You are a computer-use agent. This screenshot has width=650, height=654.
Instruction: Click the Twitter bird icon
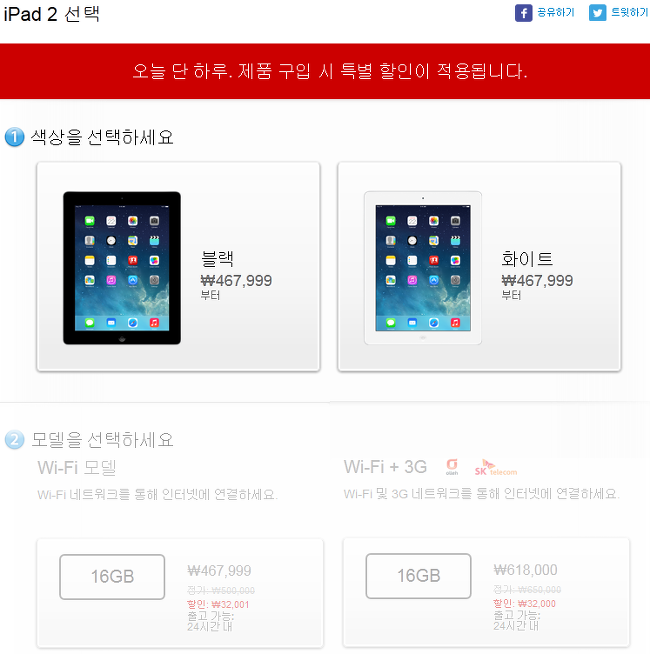point(597,13)
